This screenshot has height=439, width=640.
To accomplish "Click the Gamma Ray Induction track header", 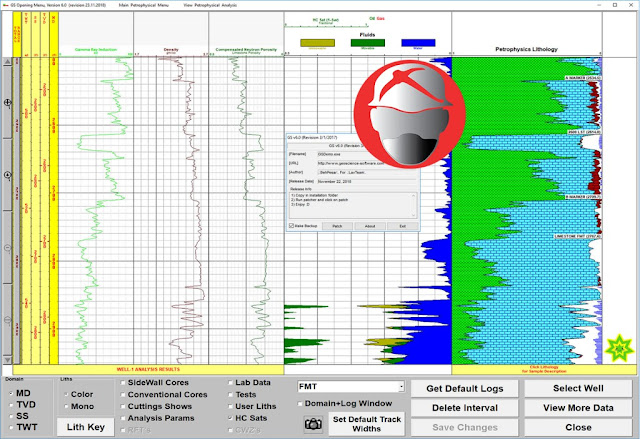I will 96,50.
